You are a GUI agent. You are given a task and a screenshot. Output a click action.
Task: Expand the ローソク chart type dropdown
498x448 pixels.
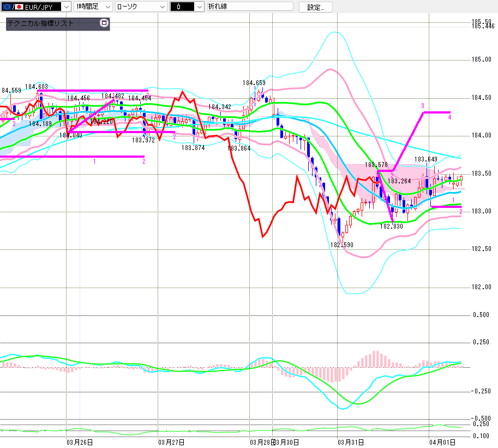coord(163,7)
